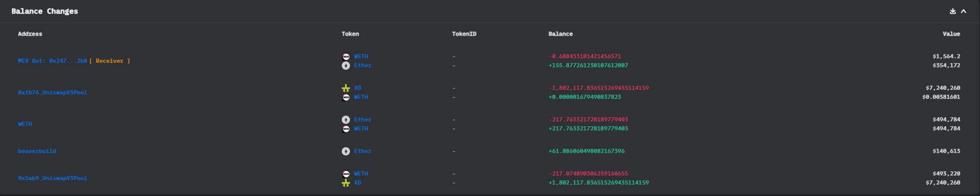Click WETH token icon in MEV Bot row
This screenshot has width=980, height=196.
[x=346, y=57]
